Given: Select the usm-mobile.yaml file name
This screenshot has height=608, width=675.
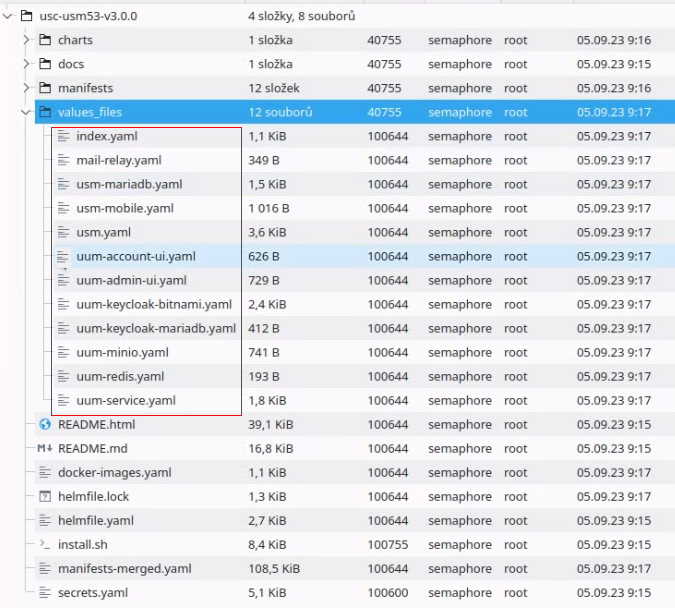Looking at the screenshot, I should [125, 208].
